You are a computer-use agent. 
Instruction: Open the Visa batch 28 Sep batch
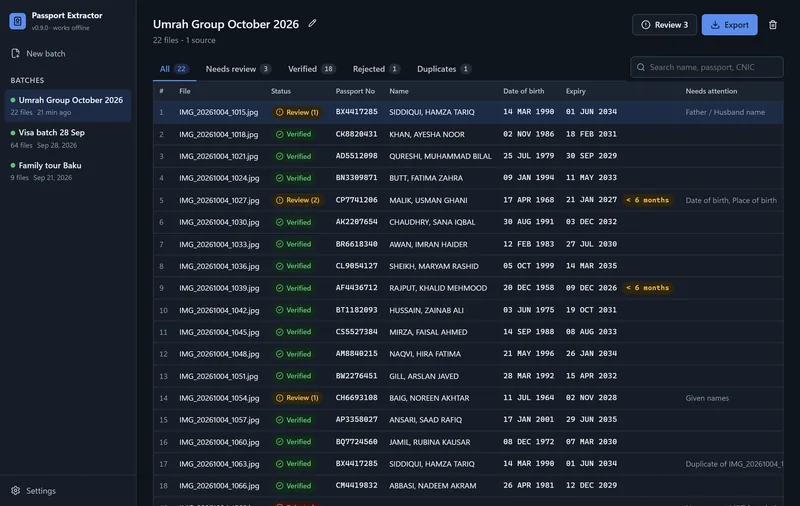[68, 138]
